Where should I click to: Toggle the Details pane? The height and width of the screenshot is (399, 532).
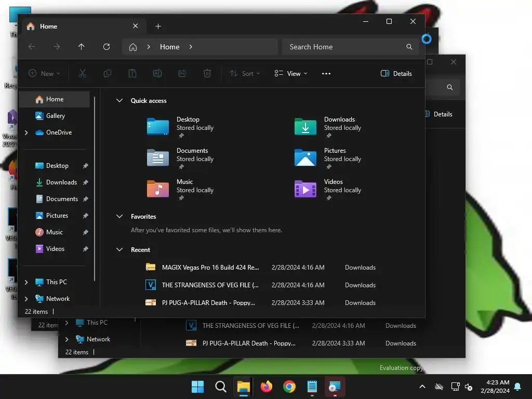(x=396, y=73)
